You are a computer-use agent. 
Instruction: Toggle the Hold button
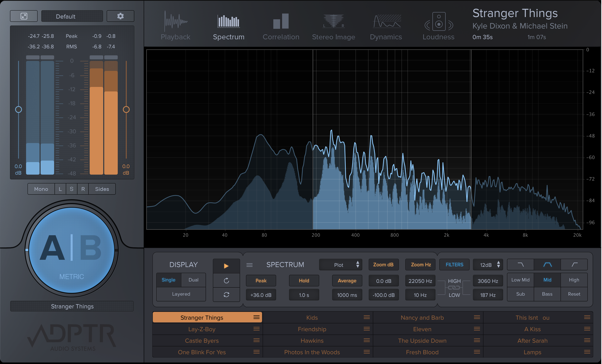coord(304,281)
